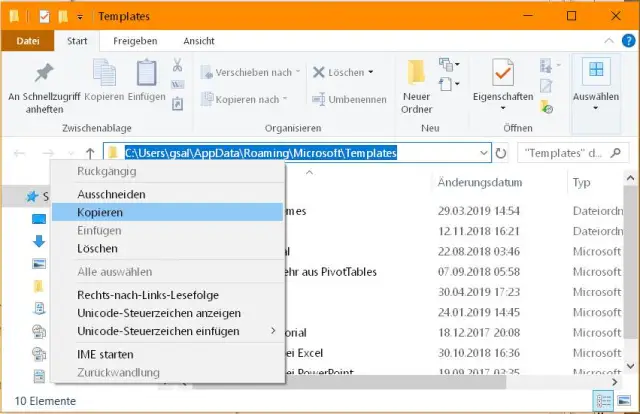Viewport: 640px width, 414px height.
Task: Click the back navigation arrow
Action: (x=20, y=153)
